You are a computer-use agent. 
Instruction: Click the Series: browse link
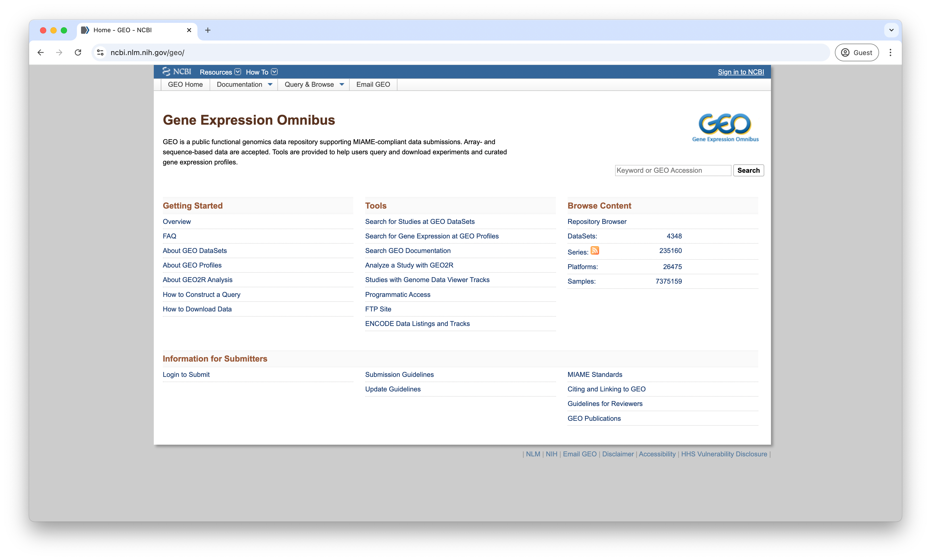pos(578,252)
